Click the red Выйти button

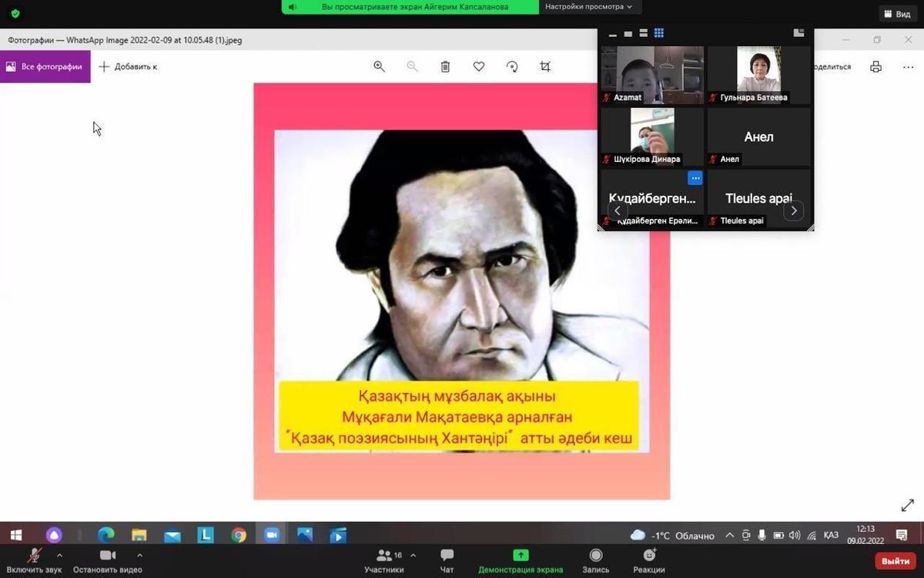coord(896,561)
